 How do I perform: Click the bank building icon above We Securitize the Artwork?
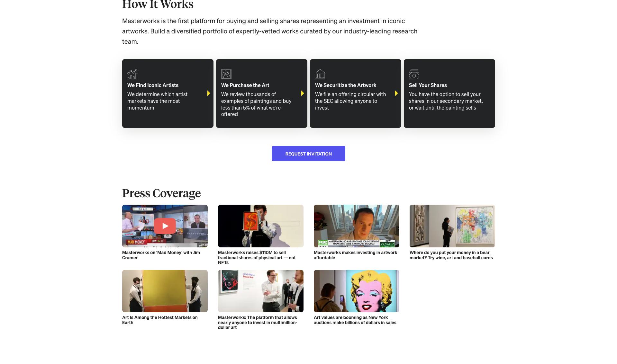[x=320, y=74]
